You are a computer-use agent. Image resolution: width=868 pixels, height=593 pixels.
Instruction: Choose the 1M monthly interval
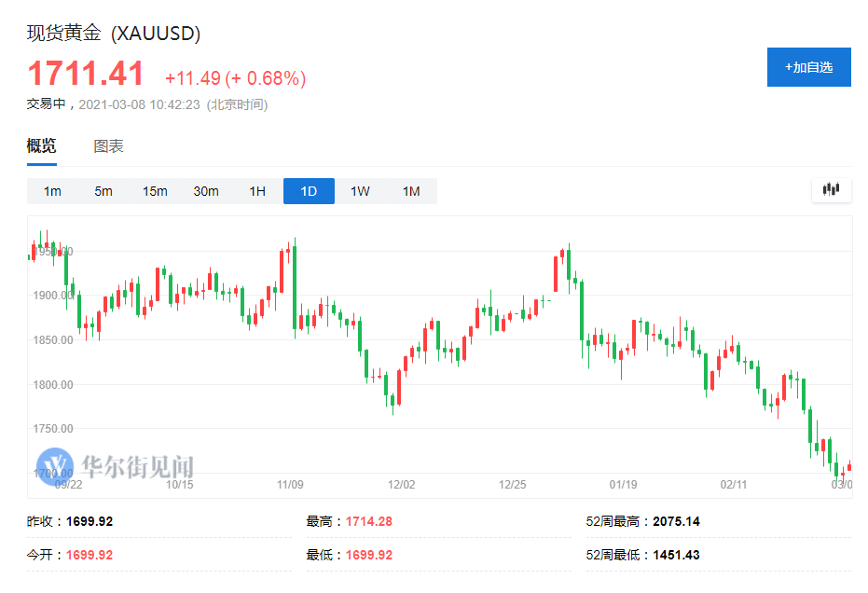[x=411, y=191]
